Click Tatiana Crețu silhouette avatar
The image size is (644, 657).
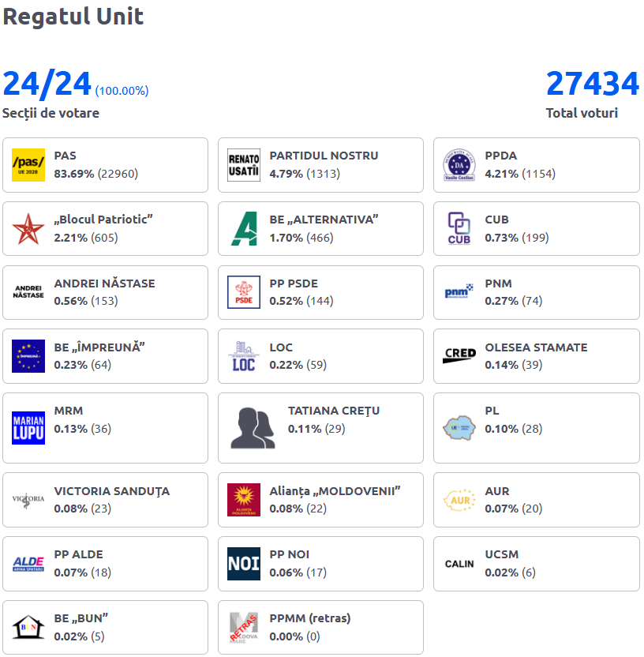tap(253, 428)
